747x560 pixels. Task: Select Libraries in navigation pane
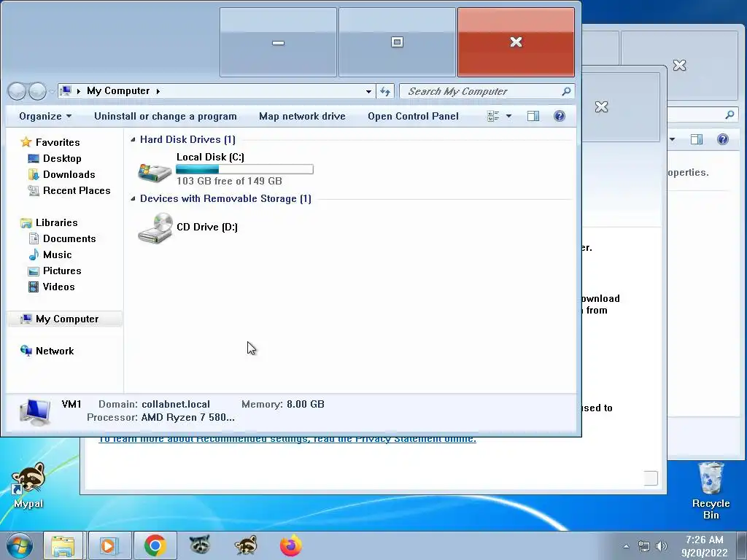coord(57,223)
